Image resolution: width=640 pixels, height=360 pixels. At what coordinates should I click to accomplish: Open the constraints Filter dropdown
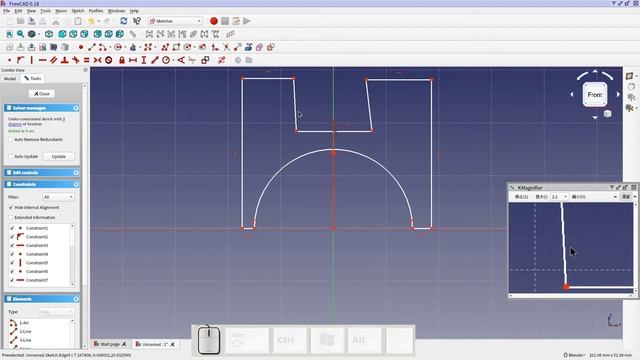[x=58, y=197]
